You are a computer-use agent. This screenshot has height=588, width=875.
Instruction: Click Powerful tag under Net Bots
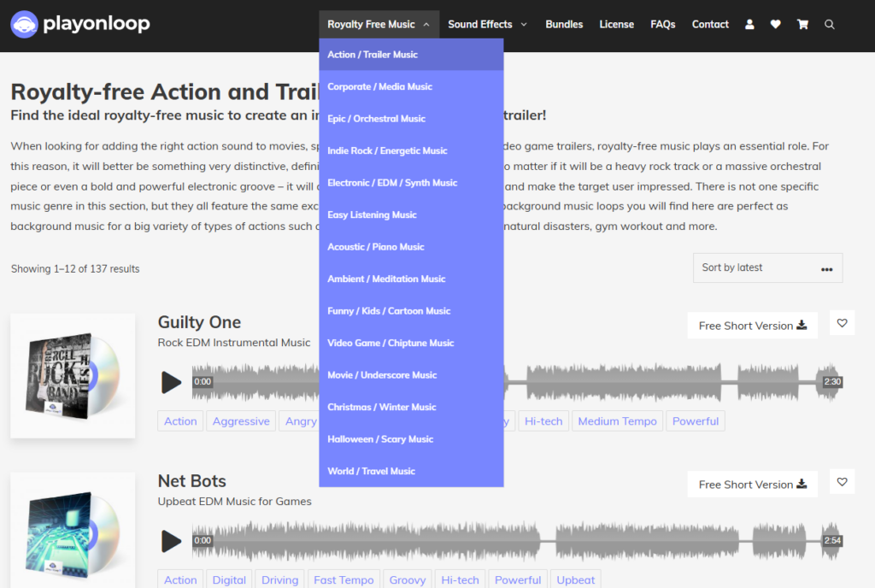click(518, 579)
